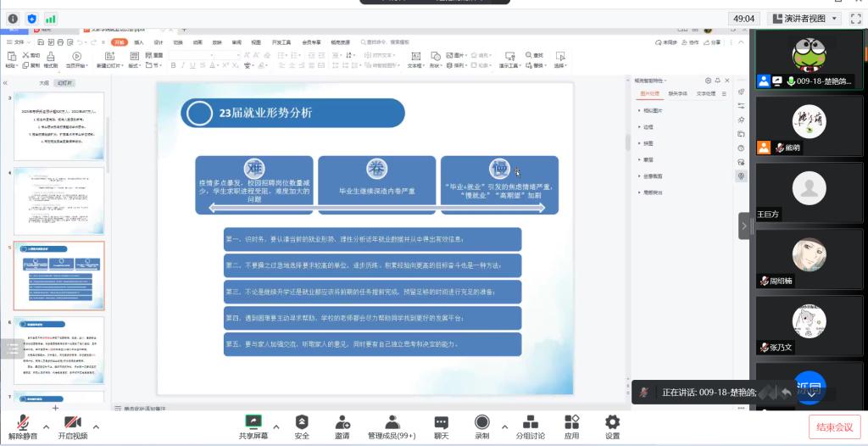Open the Apps (应用) icon
This screenshot has height=446, width=868.
click(571, 422)
